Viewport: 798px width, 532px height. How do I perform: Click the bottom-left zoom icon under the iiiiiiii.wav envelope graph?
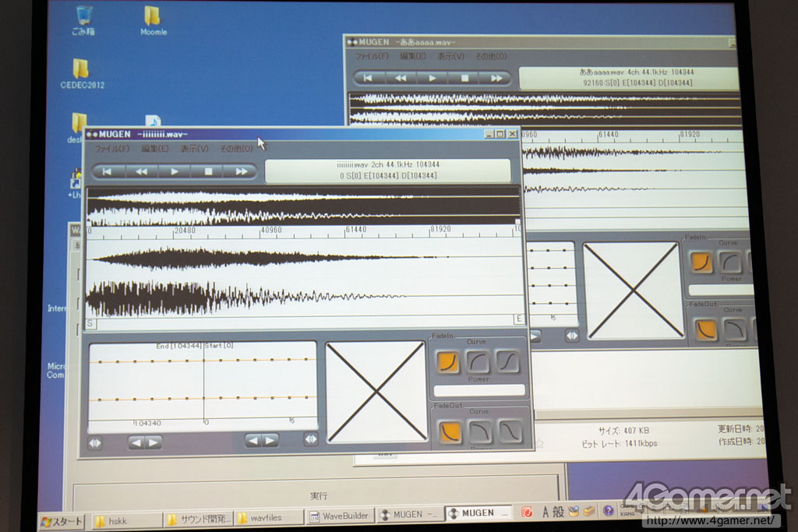(94, 442)
